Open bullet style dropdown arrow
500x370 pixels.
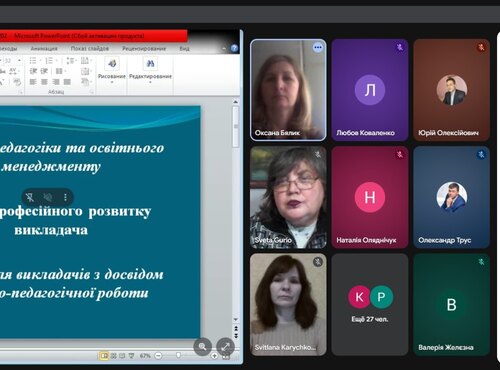point(40,61)
